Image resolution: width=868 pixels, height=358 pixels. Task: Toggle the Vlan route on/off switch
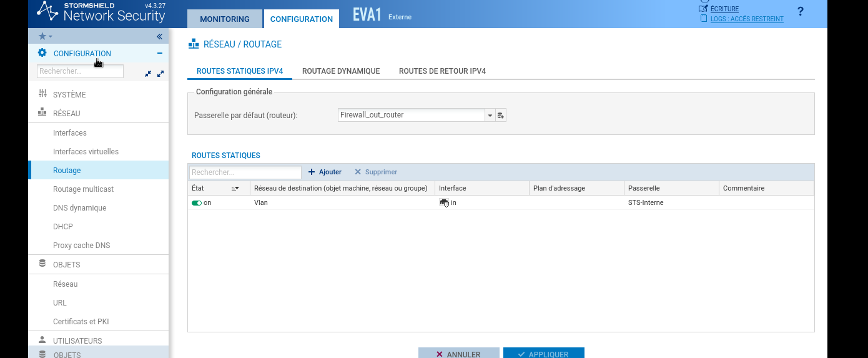pos(197,203)
